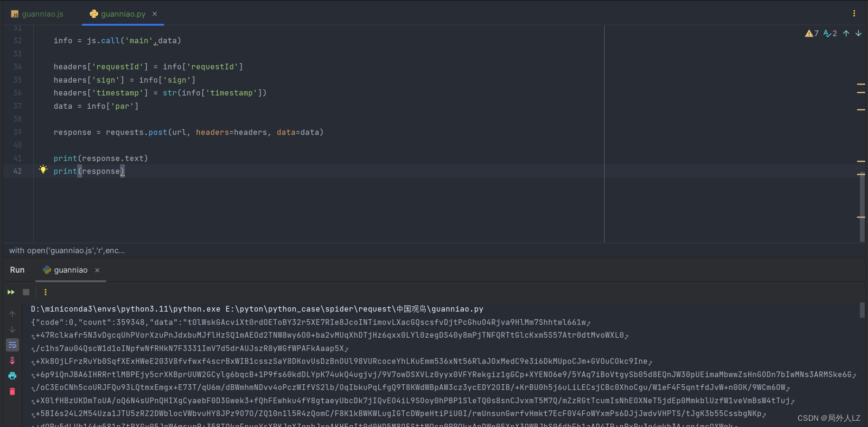Close the guanniao.py editor tab
This screenshot has height=427, width=868.
[x=155, y=14]
